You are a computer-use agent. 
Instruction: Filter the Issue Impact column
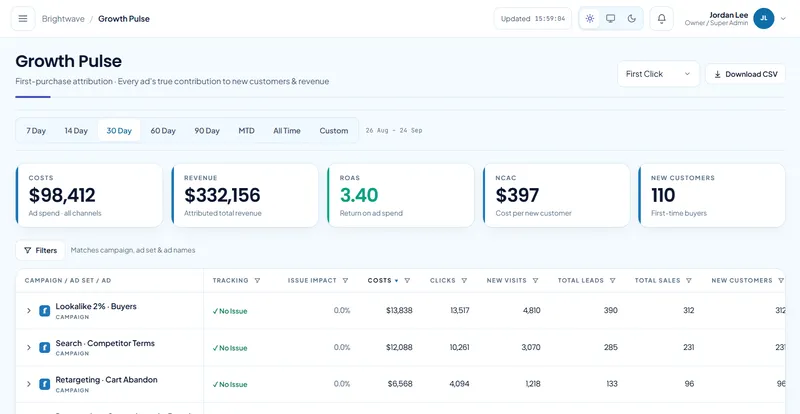pyautogui.click(x=345, y=280)
